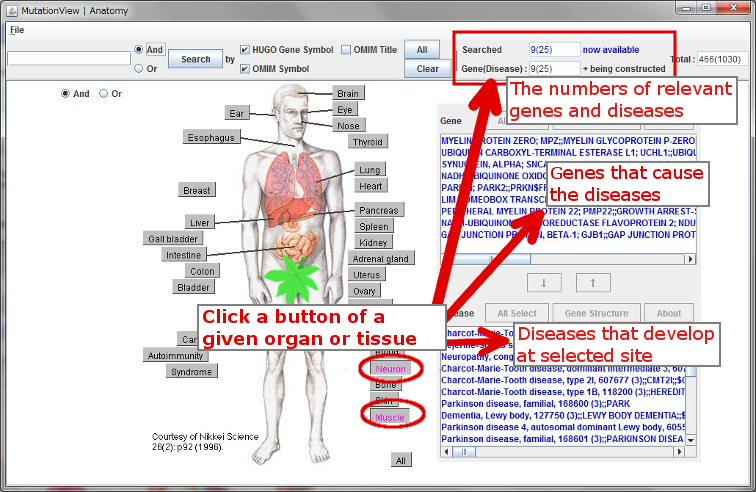Click the search text input field
756x492 pixels.
pyautogui.click(x=68, y=59)
